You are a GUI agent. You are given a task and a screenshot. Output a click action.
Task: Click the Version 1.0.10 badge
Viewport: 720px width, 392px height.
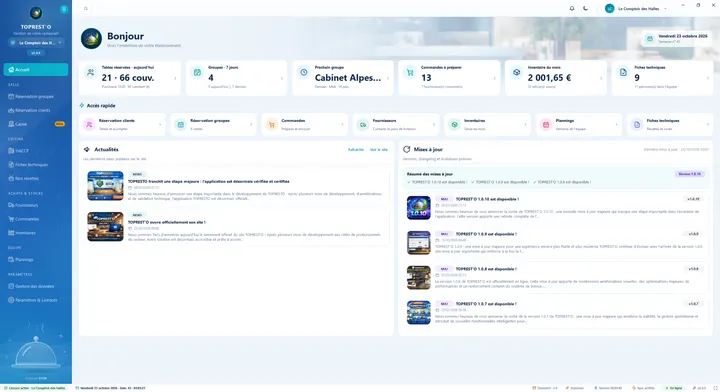click(x=689, y=174)
